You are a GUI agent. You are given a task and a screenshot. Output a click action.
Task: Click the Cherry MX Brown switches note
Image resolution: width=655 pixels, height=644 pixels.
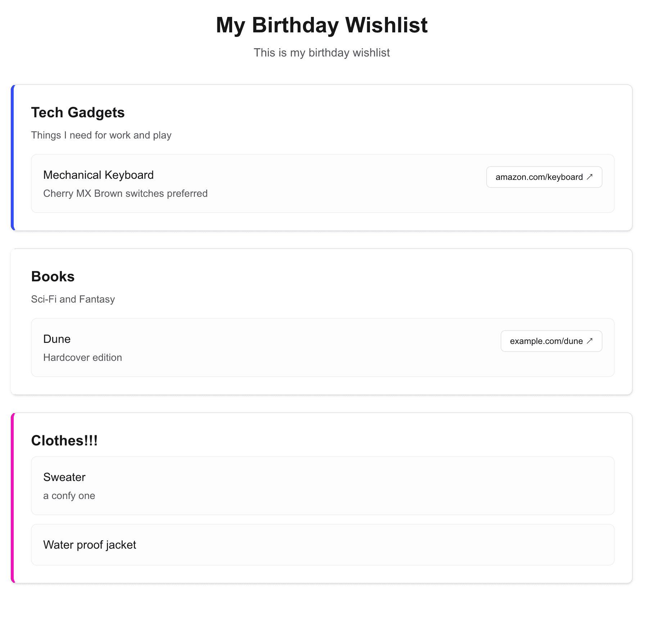tap(125, 194)
